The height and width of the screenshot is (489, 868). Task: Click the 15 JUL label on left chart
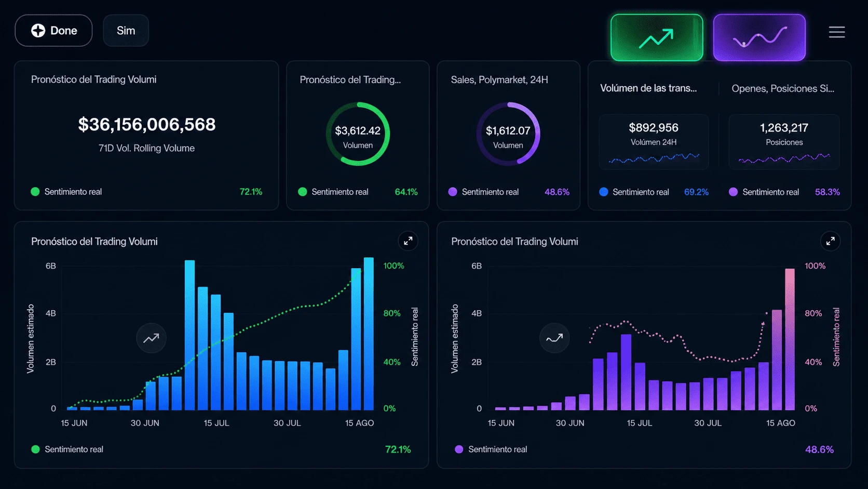[x=216, y=423]
